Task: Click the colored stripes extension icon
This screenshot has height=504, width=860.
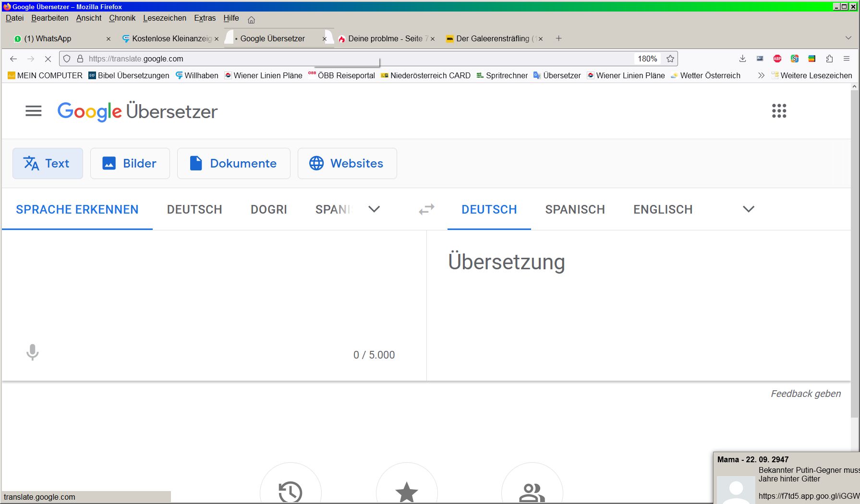Action: [x=812, y=59]
